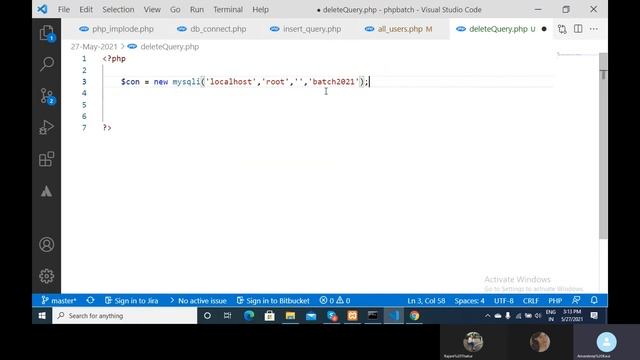Open the Search view in activity bar

point(47,64)
